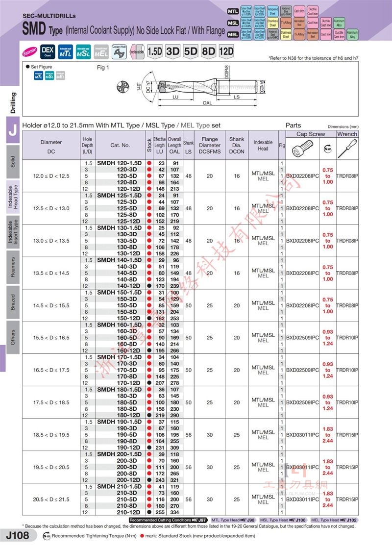Open the Drilling side tab
The height and width of the screenshot is (549, 392).
point(13,102)
